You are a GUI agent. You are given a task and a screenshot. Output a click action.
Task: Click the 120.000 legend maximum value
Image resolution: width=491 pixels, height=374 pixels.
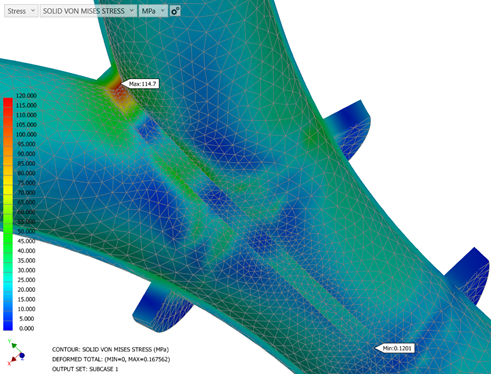pyautogui.click(x=26, y=96)
